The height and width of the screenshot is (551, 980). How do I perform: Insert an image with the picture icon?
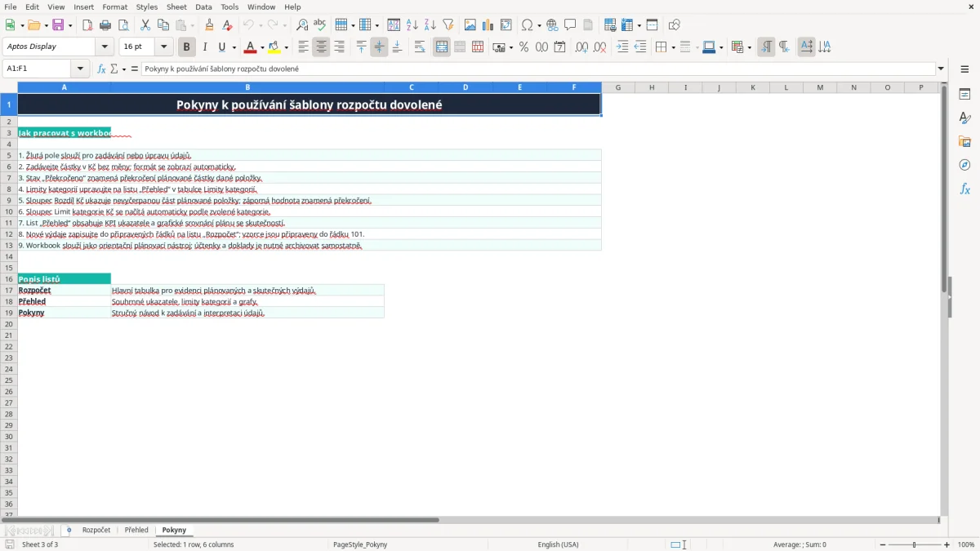[470, 25]
